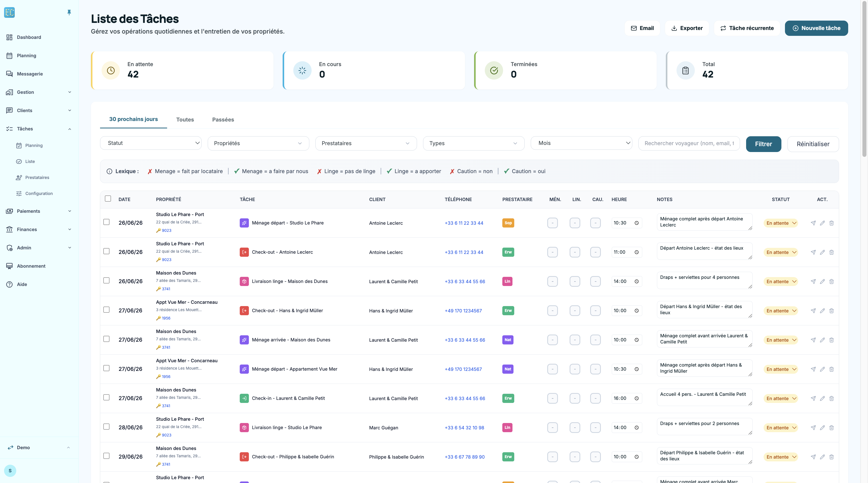Click the pin icon in sidebar header
Screen dimensions: 868x483
coord(69,12)
